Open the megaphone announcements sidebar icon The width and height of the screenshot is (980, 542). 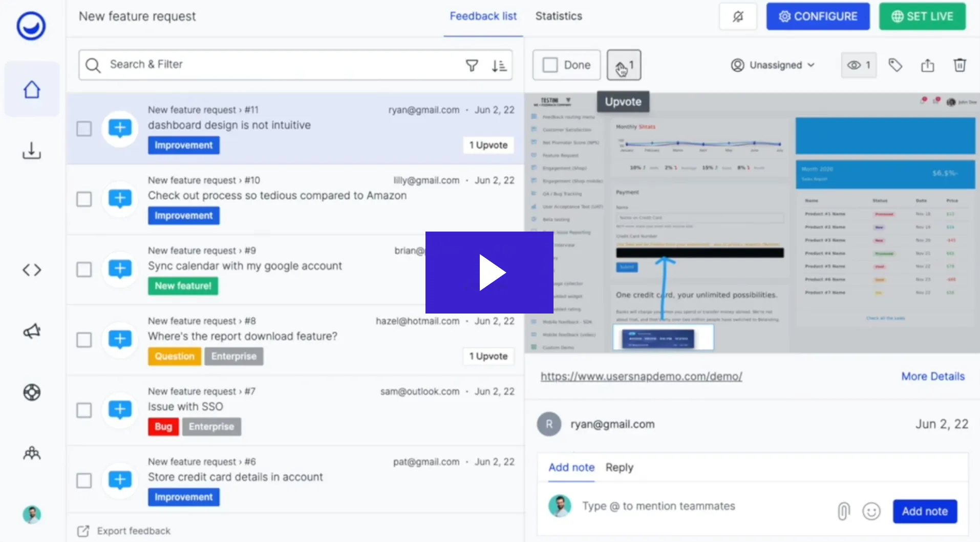pos(32,331)
